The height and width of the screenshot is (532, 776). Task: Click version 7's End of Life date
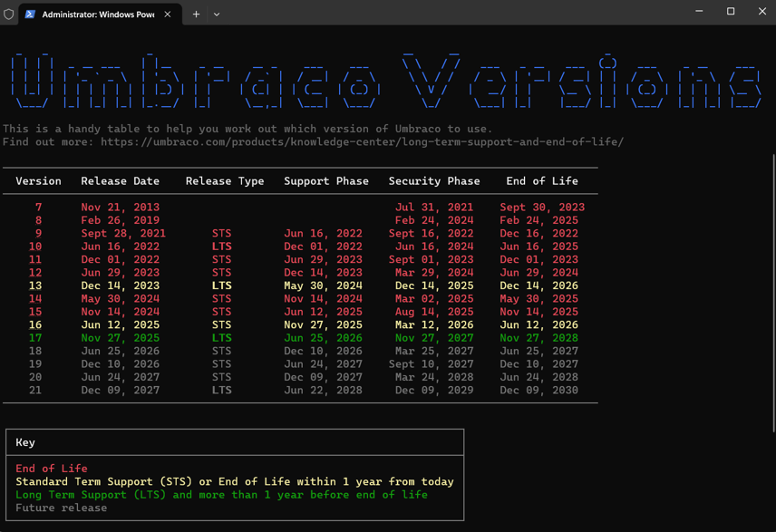point(541,207)
